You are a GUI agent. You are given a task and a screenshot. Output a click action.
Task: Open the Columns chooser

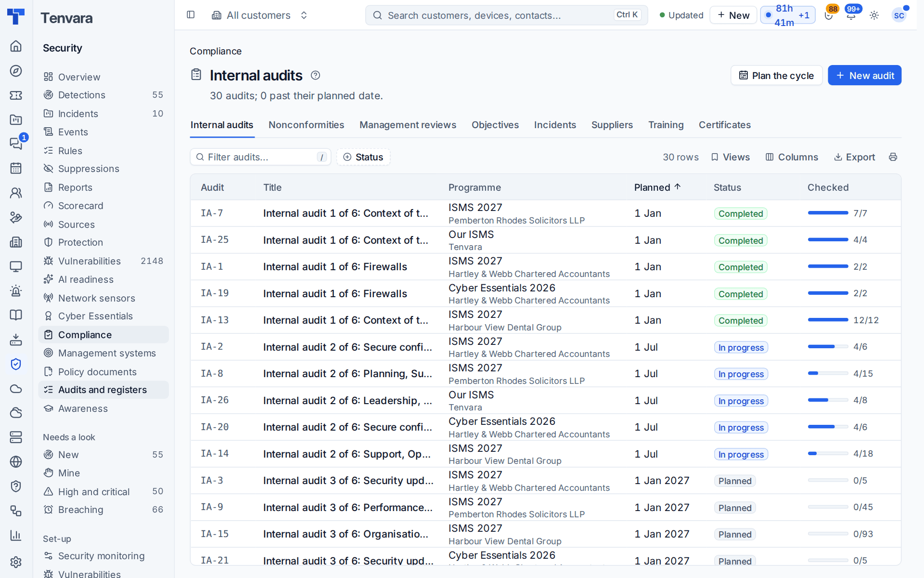[x=792, y=157]
